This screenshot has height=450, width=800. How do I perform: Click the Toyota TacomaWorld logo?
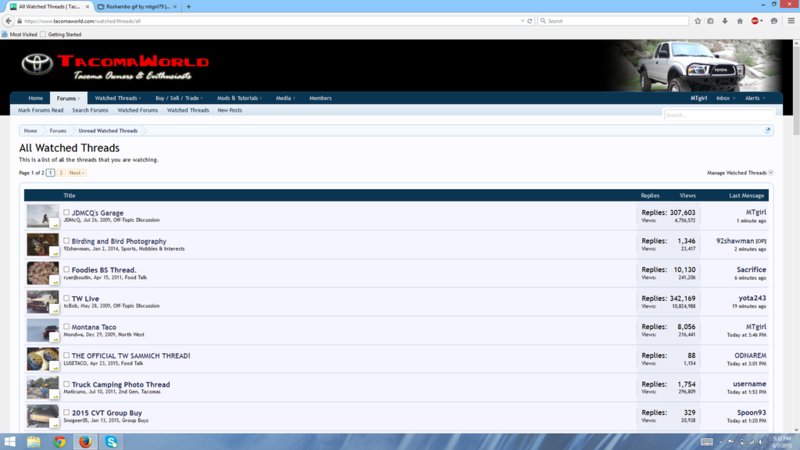[x=115, y=66]
